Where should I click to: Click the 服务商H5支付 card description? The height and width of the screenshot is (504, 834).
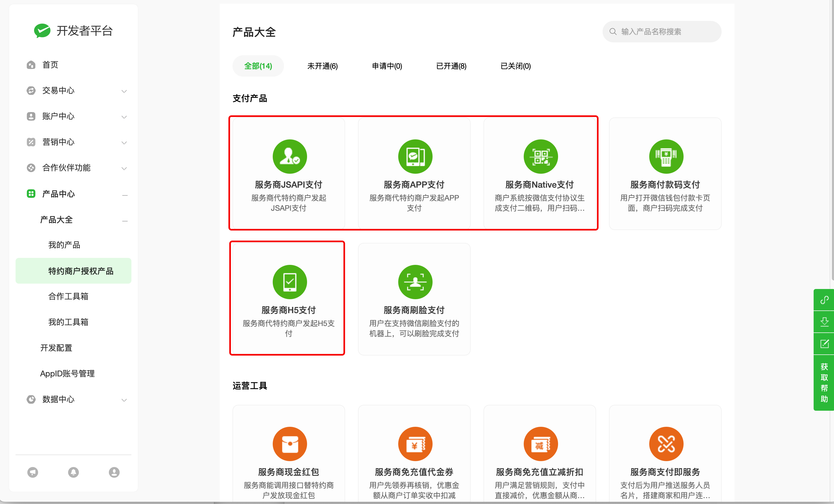288,328
